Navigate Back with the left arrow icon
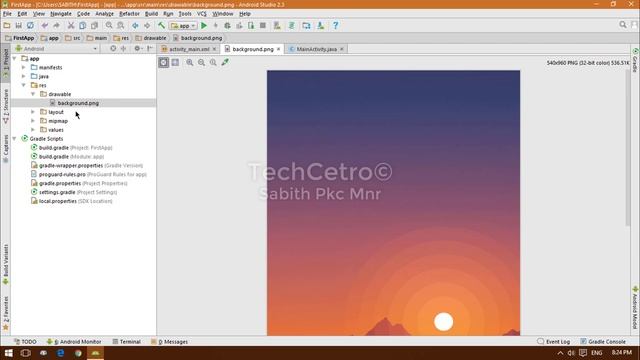The image size is (640, 360). (x=135, y=25)
